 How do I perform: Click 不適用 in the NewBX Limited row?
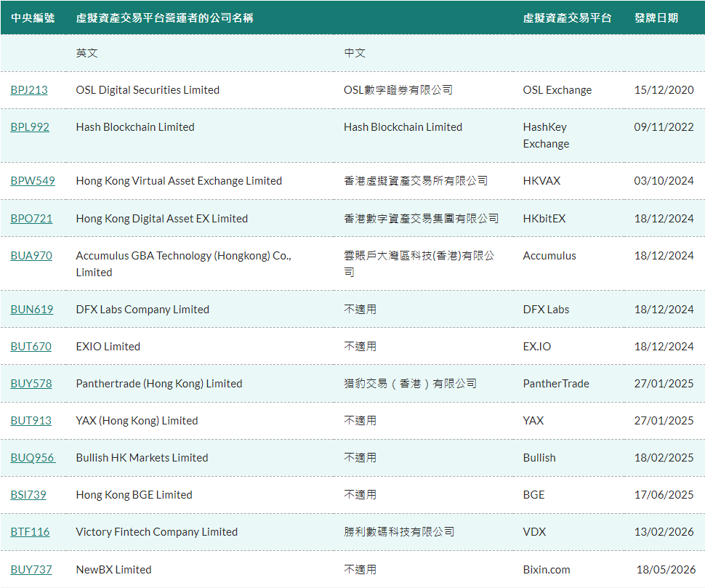(x=360, y=570)
